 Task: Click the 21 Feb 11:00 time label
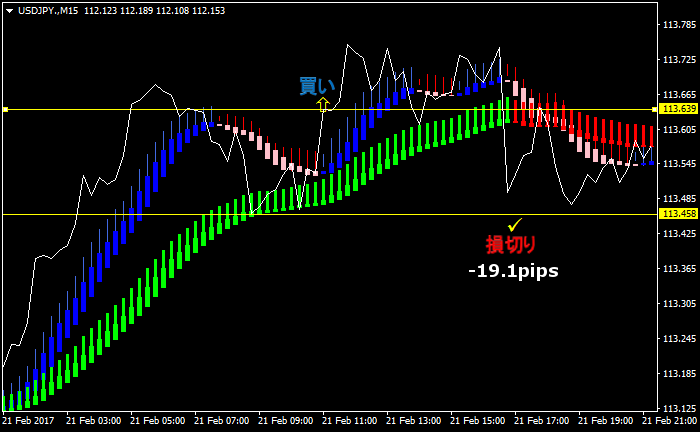[350, 421]
